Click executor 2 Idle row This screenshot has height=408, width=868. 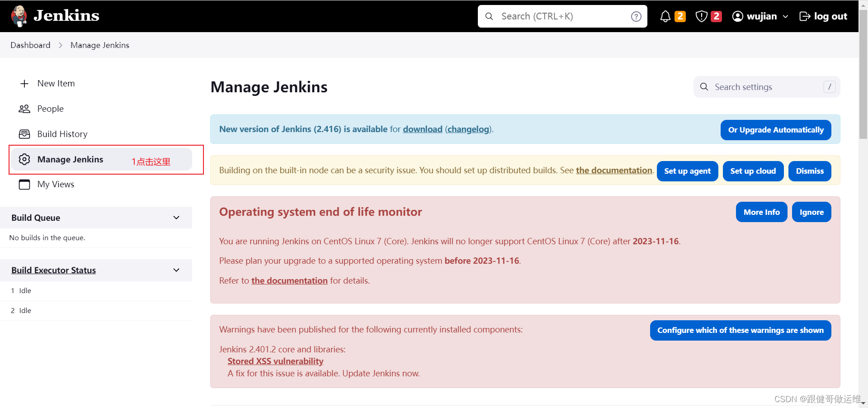tap(96, 311)
